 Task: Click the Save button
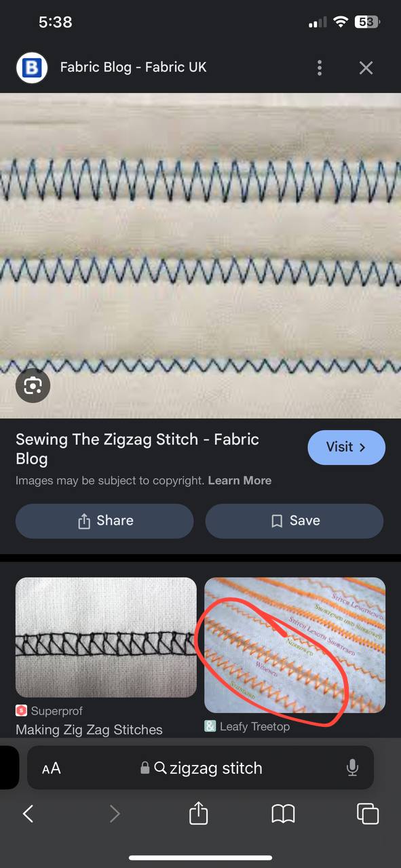click(x=294, y=521)
